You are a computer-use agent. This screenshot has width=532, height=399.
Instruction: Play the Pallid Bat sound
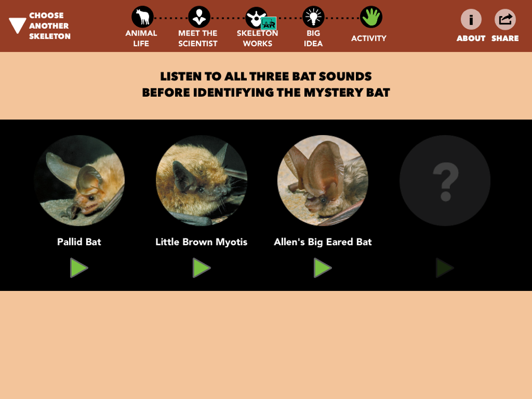click(79, 268)
